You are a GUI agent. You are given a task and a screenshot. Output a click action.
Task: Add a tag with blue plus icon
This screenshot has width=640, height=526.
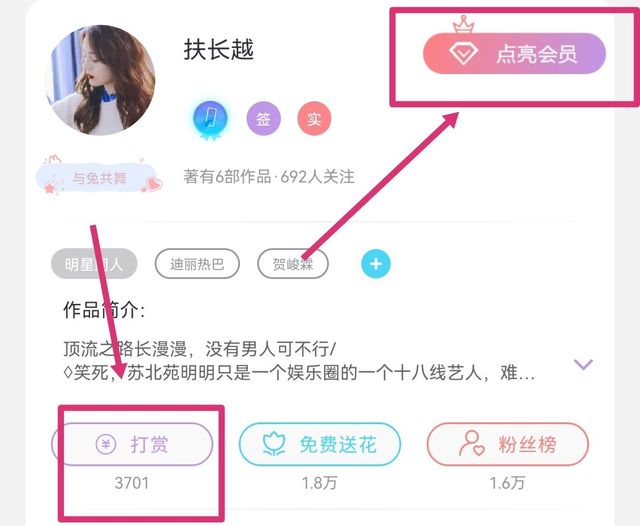pos(376,264)
